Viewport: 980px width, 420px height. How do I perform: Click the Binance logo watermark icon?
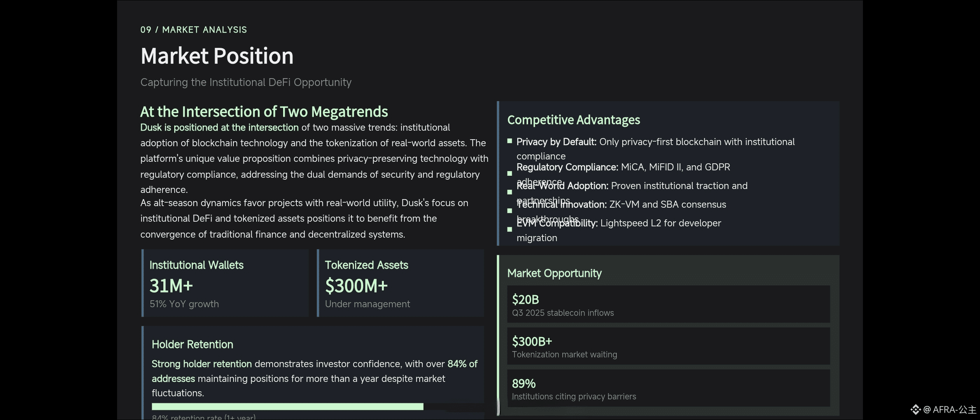click(915, 409)
